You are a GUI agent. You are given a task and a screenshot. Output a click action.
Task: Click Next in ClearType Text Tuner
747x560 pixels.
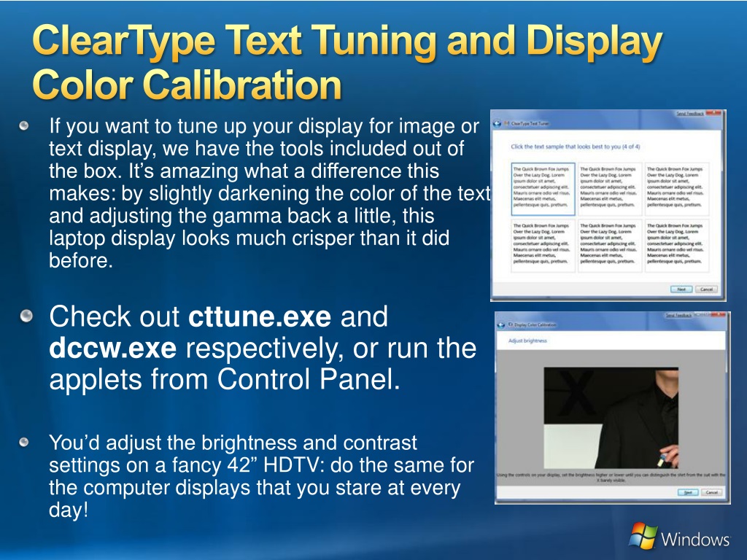pos(681,289)
